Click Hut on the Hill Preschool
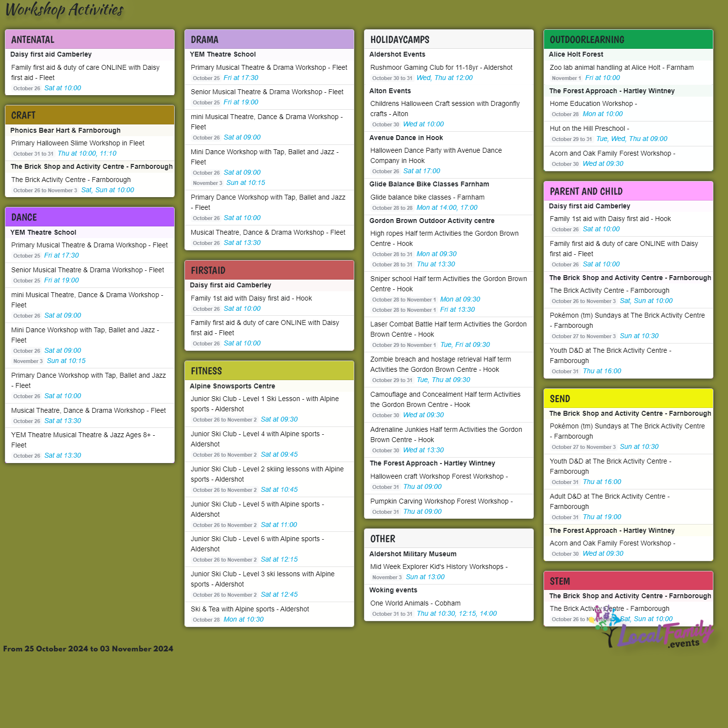Screen dimensions: 728x728 pos(589,128)
